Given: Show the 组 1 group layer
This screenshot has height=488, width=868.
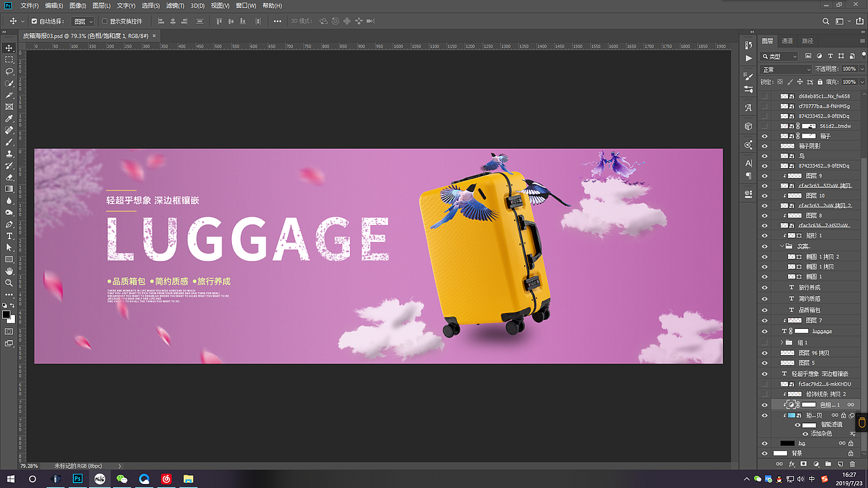Looking at the screenshot, I should (765, 343).
